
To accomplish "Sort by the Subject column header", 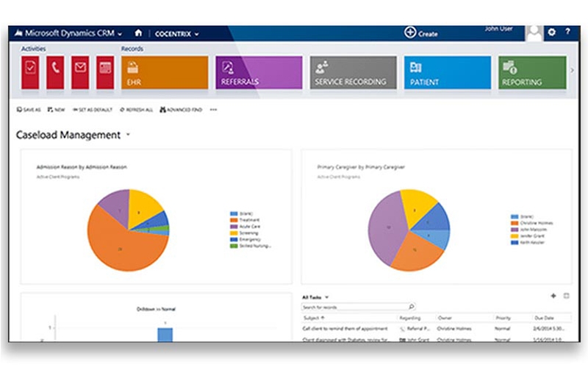I will (314, 318).
